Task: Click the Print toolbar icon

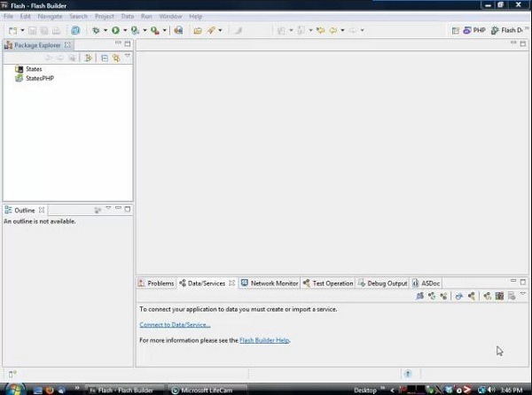Action: (56, 31)
